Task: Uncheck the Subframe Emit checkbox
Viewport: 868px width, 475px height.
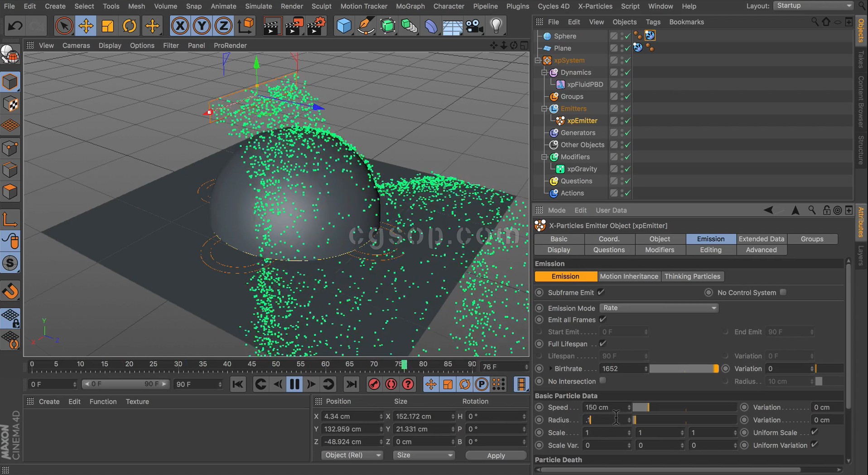Action: point(601,292)
